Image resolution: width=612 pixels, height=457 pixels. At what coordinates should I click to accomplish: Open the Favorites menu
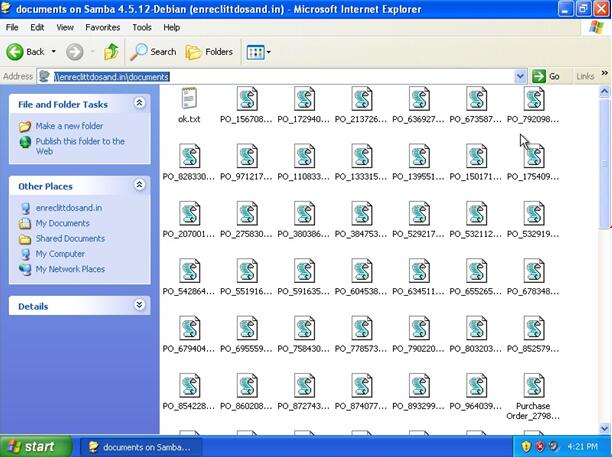(102, 27)
